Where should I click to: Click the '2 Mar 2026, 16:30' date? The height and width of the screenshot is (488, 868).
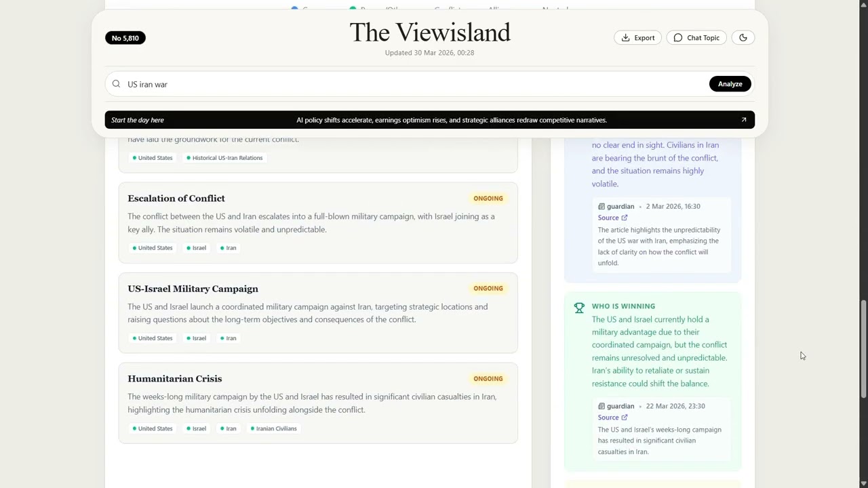(673, 207)
